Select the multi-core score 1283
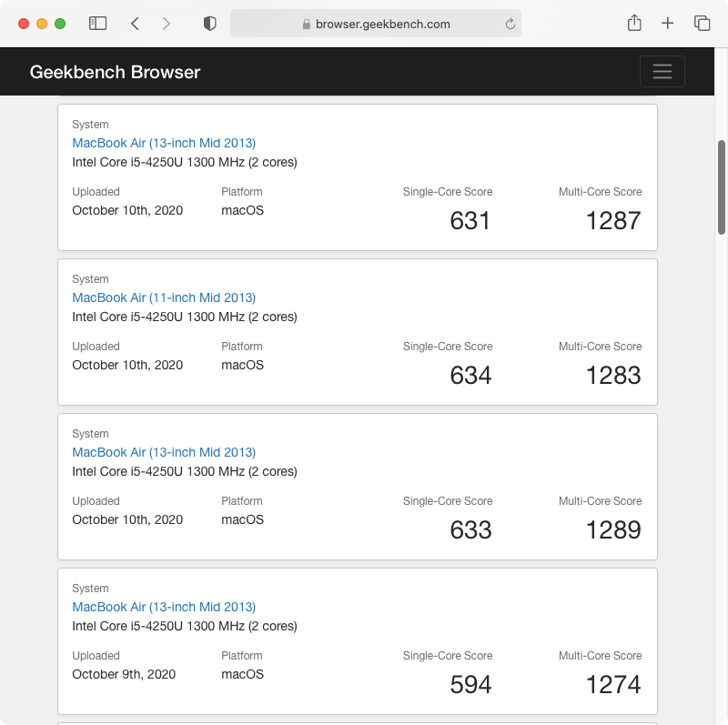Viewport: 728px width, 725px height. [x=612, y=375]
